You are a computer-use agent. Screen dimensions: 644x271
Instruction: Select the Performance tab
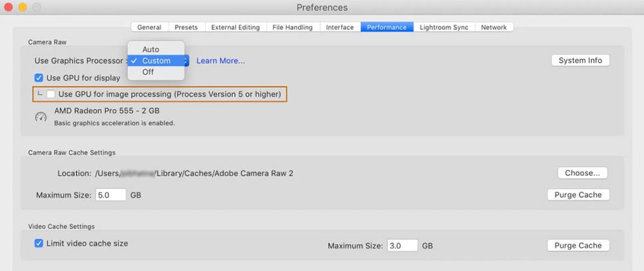tap(387, 27)
